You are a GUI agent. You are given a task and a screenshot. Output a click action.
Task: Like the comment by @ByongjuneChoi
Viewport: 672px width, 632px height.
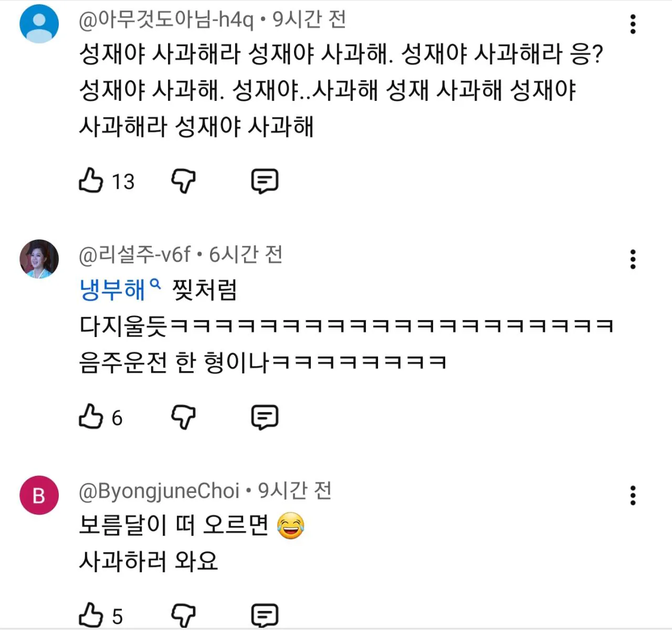coord(91,615)
